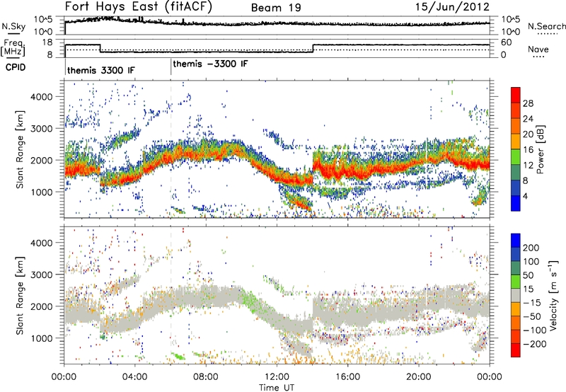The image size is (566, 392).
Task: Click the "08:00" time axis label
Action: (x=206, y=377)
